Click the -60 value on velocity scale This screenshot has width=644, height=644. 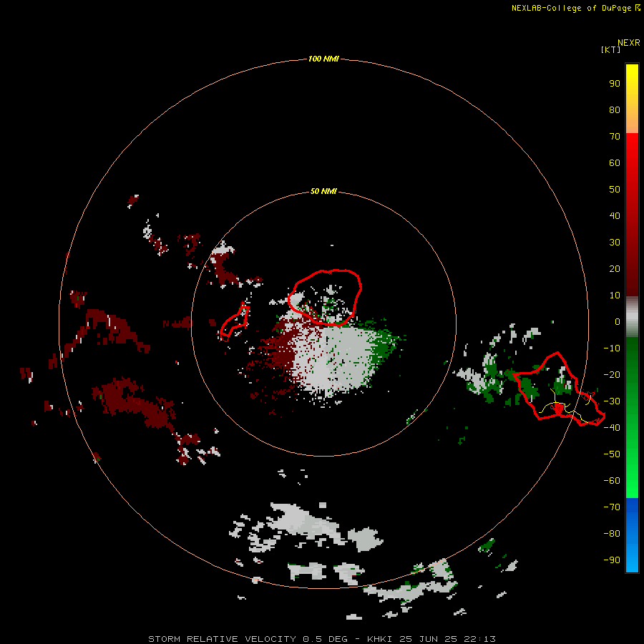[x=612, y=481]
